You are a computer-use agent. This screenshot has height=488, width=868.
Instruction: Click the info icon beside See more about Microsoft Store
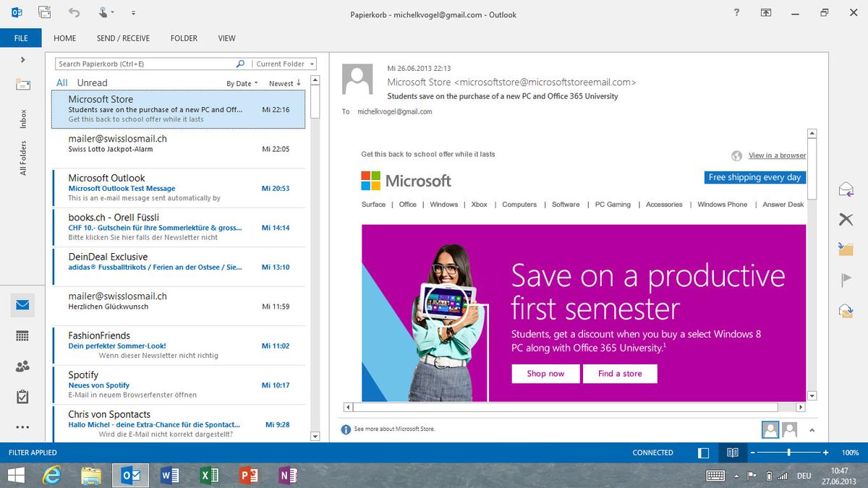pos(346,429)
